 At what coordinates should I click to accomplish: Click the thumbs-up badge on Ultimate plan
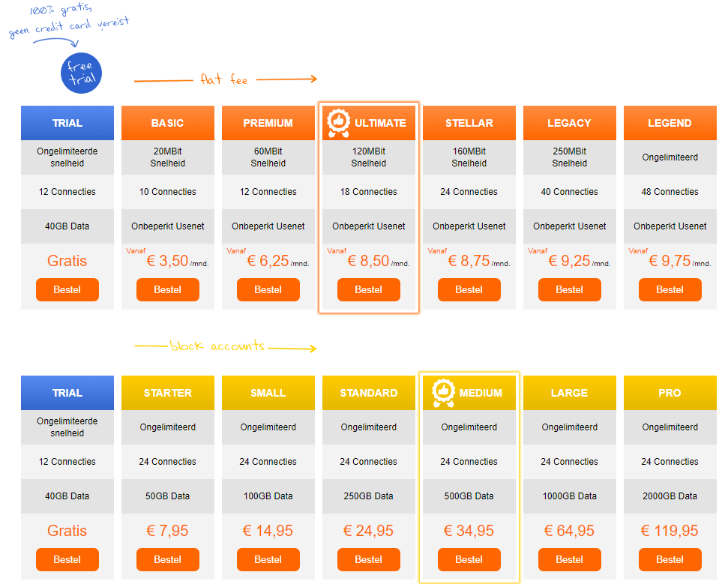pyautogui.click(x=337, y=124)
